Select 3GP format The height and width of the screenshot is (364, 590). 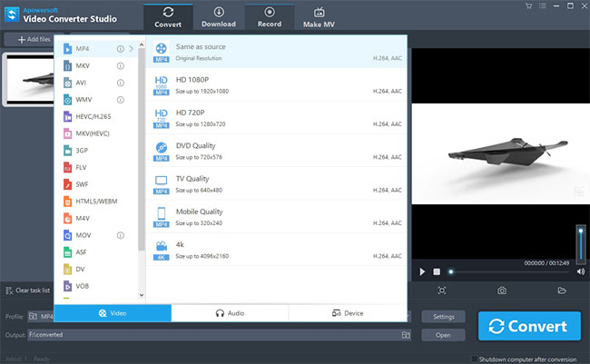(x=96, y=151)
